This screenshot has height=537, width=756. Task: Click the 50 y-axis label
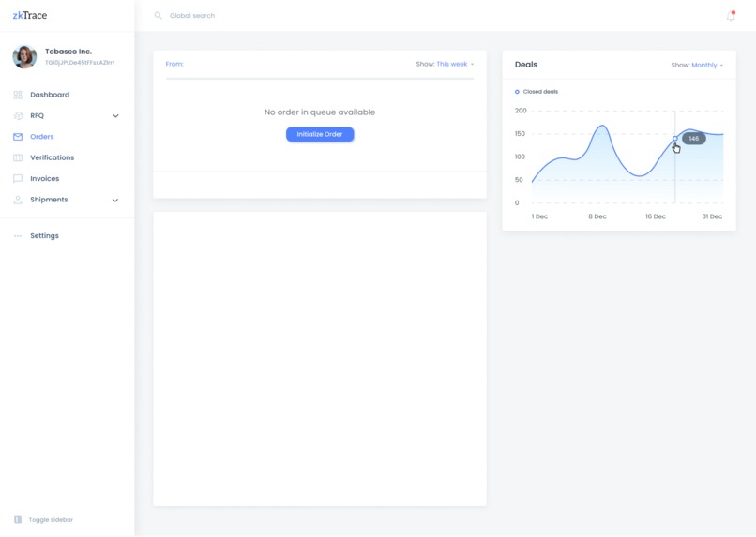coord(519,180)
